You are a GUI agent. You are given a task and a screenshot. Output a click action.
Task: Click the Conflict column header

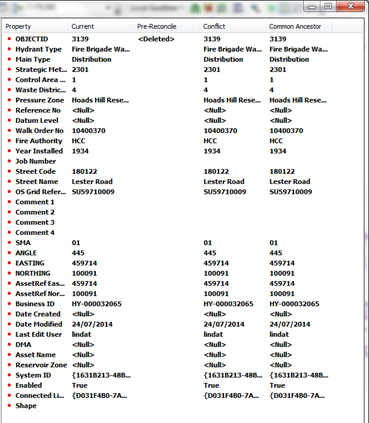click(234, 26)
